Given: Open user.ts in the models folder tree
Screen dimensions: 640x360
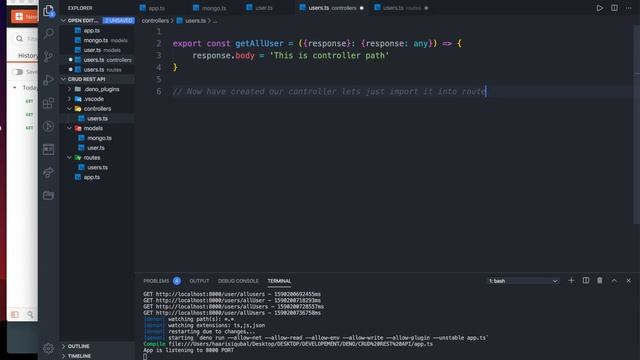Looking at the screenshot, I should (96, 148).
